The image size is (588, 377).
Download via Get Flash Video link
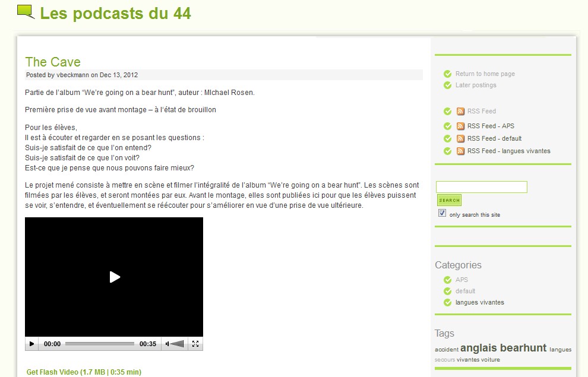click(x=84, y=372)
